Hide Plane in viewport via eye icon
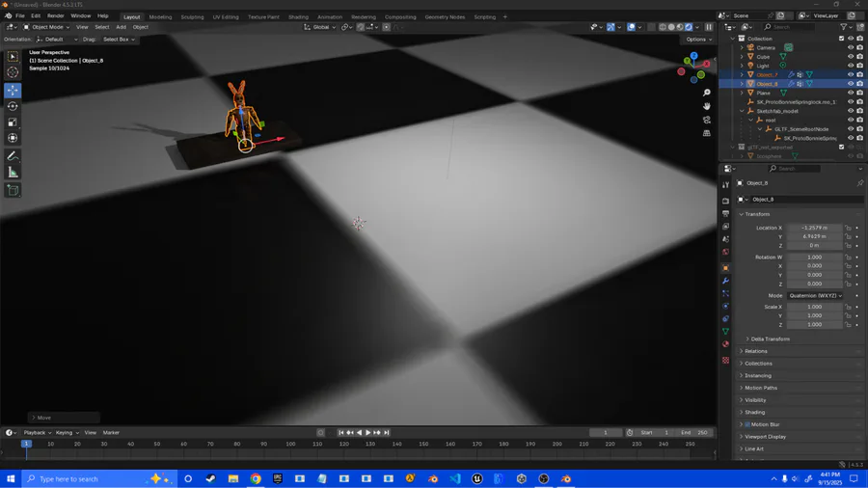Image resolution: width=868 pixels, height=488 pixels. click(851, 93)
